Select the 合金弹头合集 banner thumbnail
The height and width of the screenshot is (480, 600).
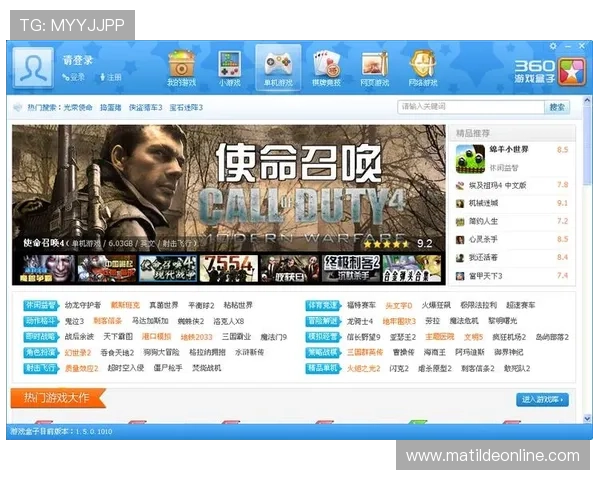[x=412, y=269]
